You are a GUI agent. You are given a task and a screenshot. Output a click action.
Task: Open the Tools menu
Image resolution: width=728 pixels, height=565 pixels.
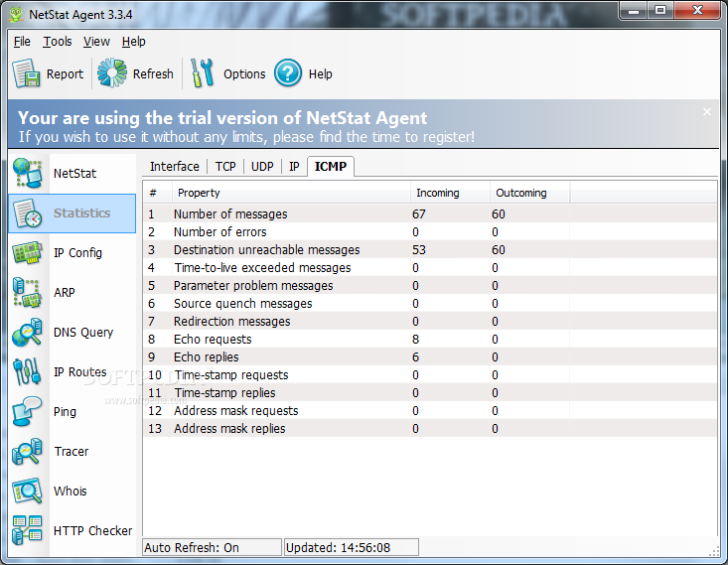pyautogui.click(x=58, y=42)
